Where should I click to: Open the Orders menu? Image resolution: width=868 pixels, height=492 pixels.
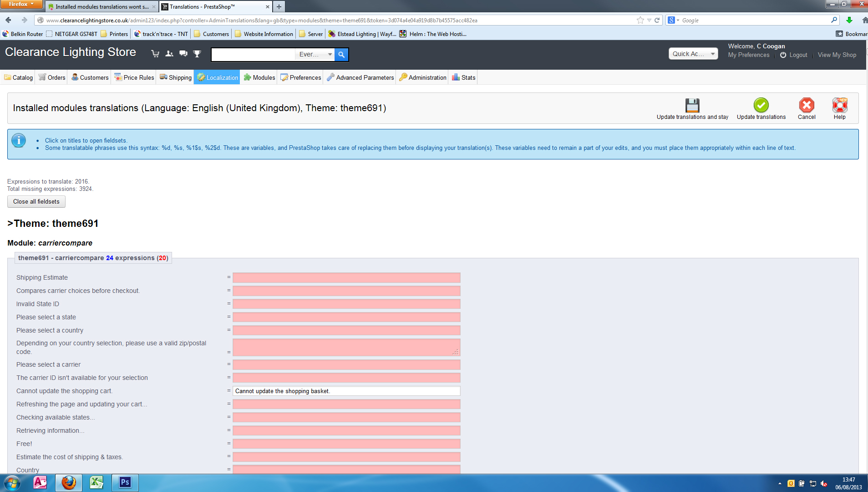pyautogui.click(x=52, y=77)
